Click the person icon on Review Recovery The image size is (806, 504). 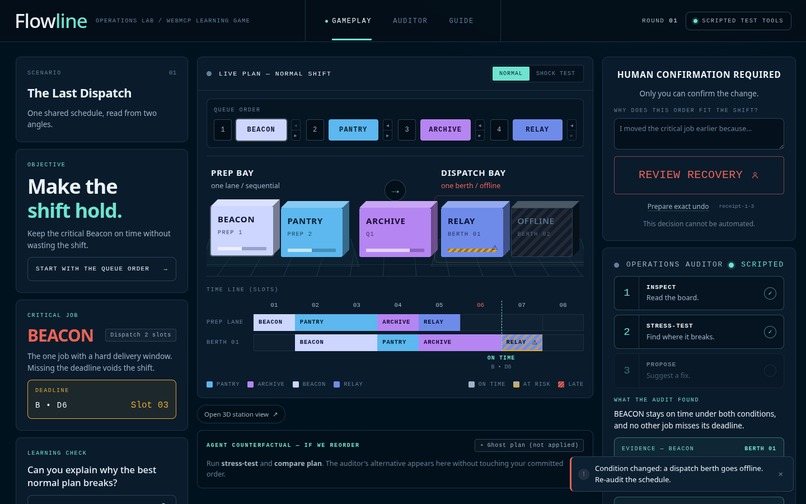point(755,175)
